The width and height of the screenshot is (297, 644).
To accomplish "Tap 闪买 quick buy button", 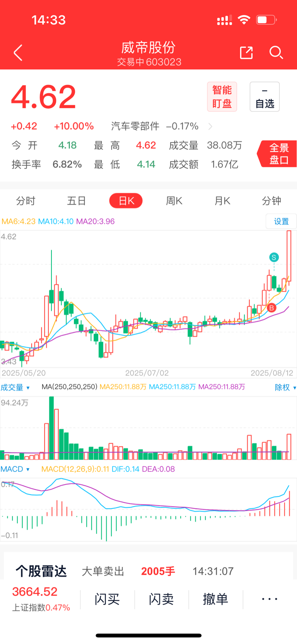I will (x=107, y=599).
